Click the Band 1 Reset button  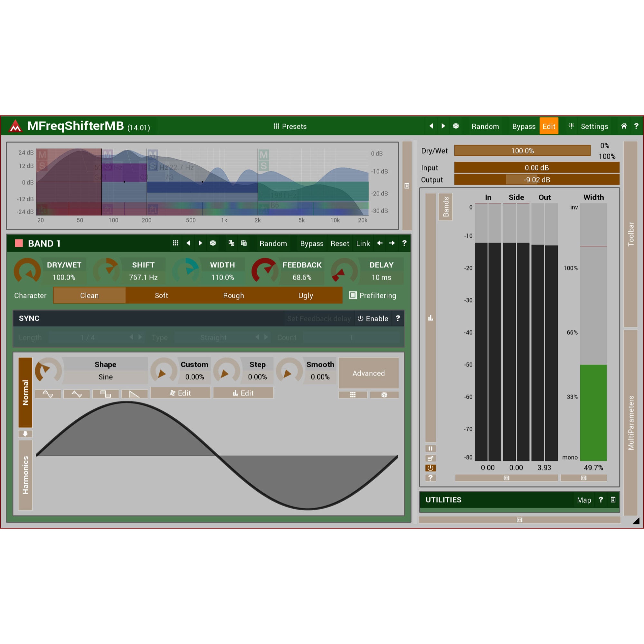(340, 244)
